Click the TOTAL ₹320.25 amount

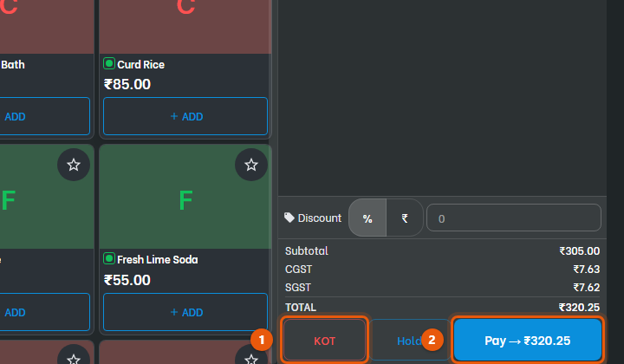click(579, 307)
